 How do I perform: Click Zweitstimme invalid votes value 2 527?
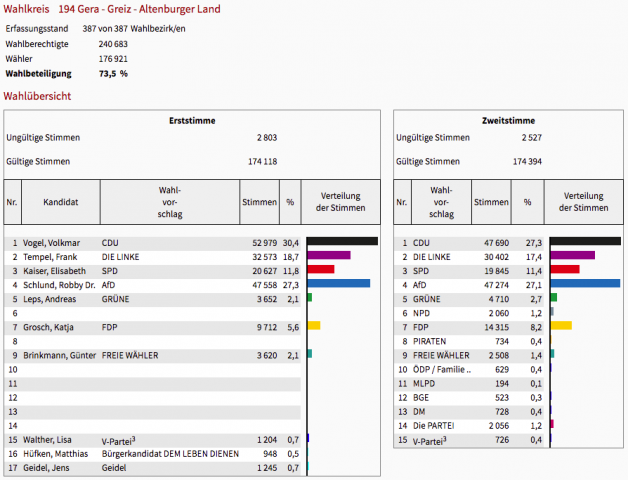coord(531,138)
